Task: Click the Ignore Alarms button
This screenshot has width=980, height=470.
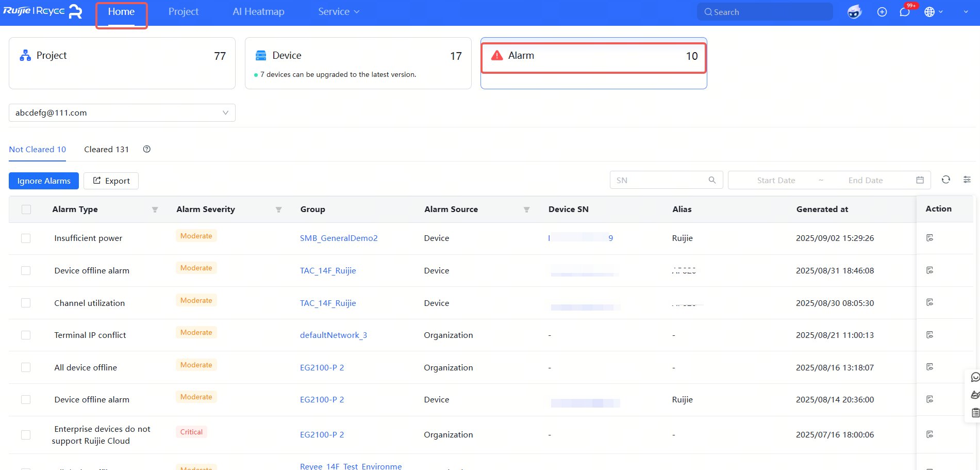Action: 44,181
